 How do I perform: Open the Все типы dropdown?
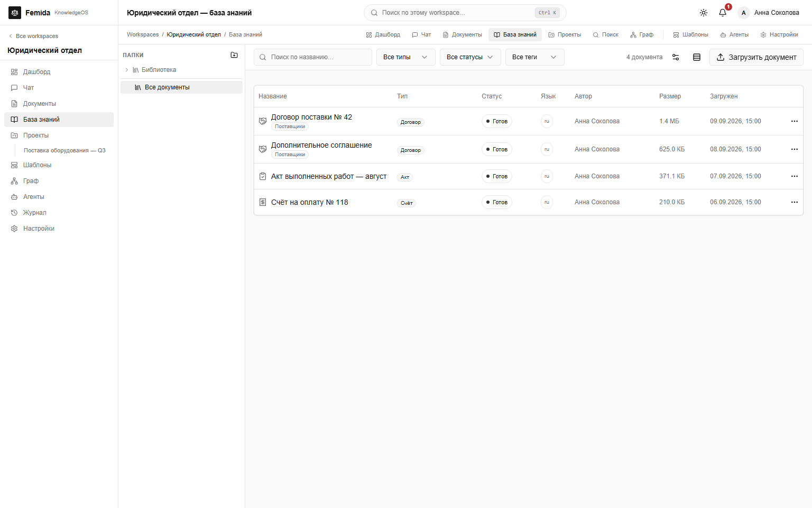[406, 57]
